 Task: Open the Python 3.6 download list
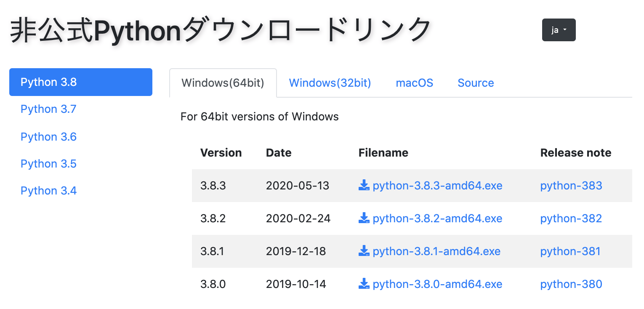tap(48, 136)
